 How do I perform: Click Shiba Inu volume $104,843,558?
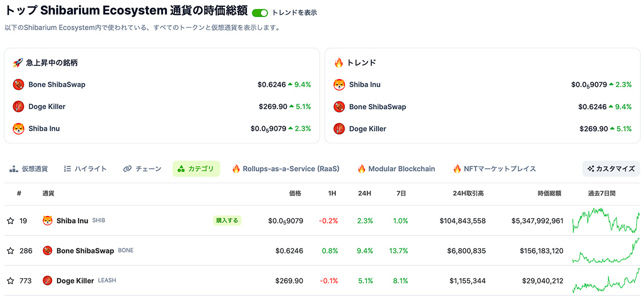point(463,221)
